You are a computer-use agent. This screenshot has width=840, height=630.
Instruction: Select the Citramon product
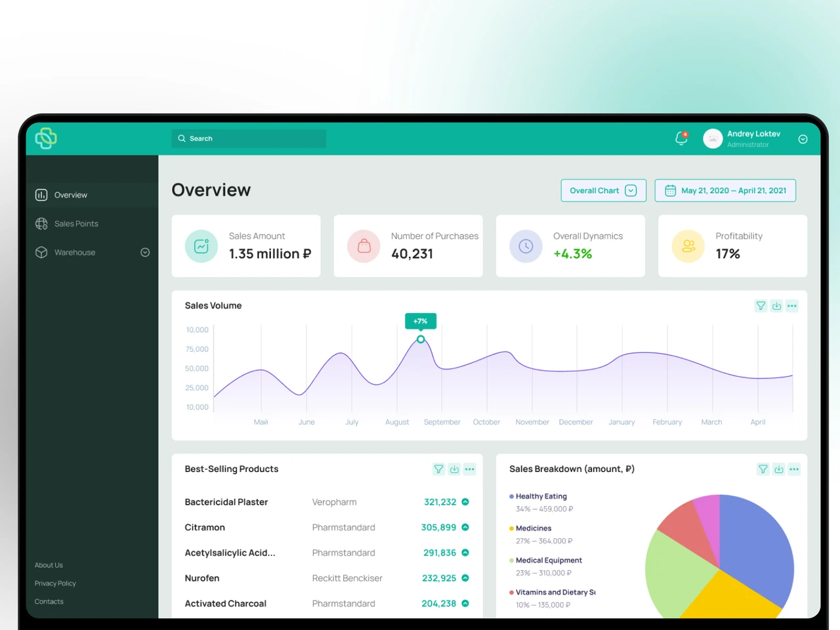(x=205, y=528)
